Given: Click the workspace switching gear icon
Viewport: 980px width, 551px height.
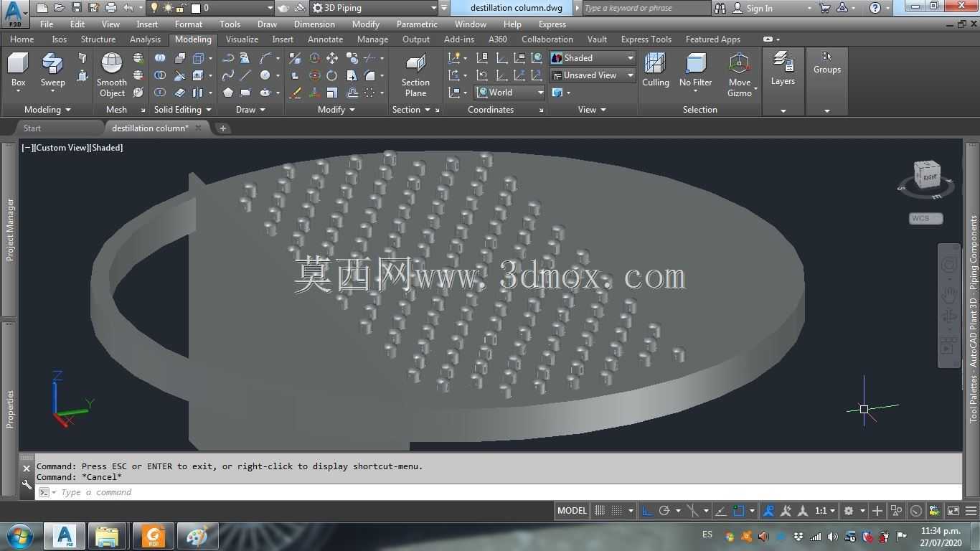Looking at the screenshot, I should [849, 511].
